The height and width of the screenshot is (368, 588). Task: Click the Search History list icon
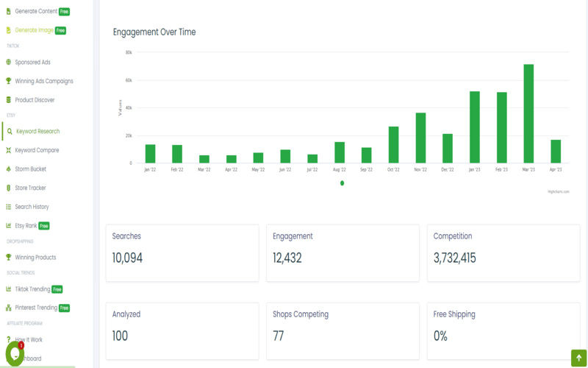pyautogui.click(x=9, y=207)
